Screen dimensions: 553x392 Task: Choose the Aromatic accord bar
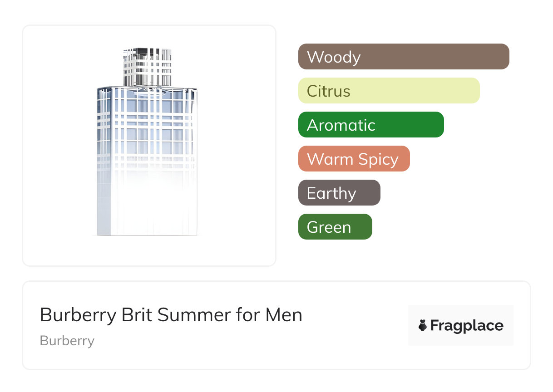point(370,125)
